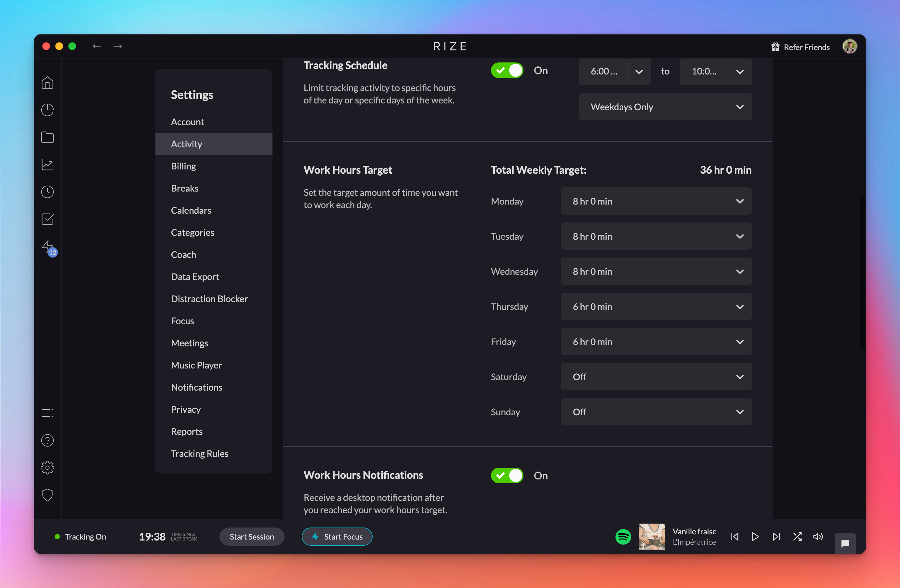Turn off the Tracking Schedule toggle

pyautogui.click(x=507, y=70)
